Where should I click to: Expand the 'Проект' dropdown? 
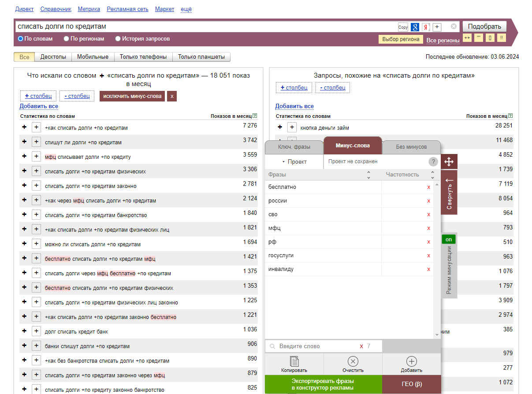click(x=294, y=162)
